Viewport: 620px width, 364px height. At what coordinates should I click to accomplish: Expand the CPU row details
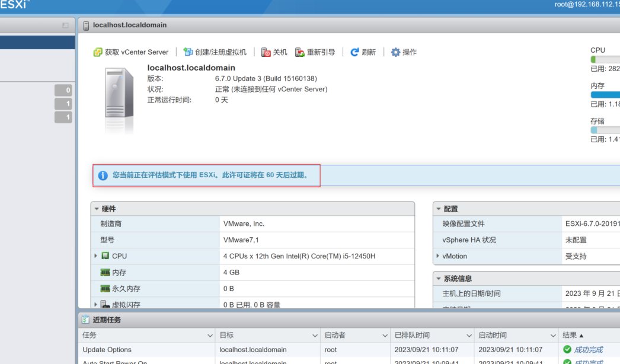pyautogui.click(x=95, y=256)
